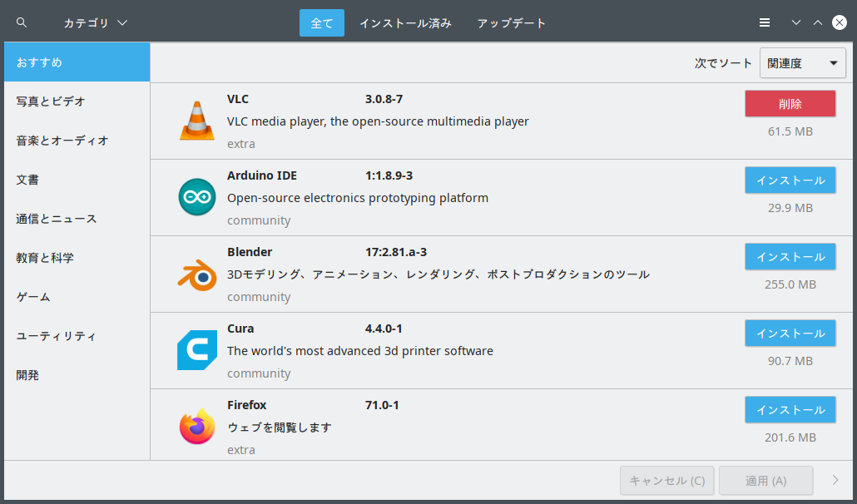The width and height of the screenshot is (857, 504).
Task: Click the community label under Arduino IDE
Action: 259,220
